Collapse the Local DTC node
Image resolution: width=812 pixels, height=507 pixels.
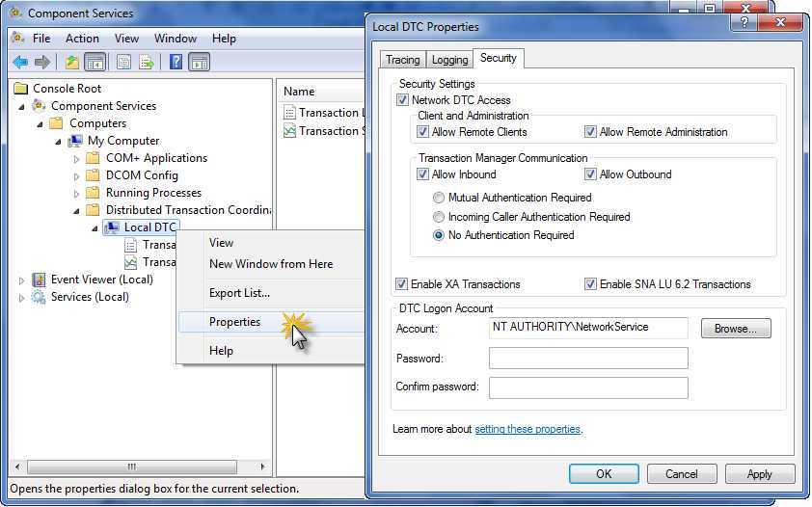pyautogui.click(x=95, y=228)
